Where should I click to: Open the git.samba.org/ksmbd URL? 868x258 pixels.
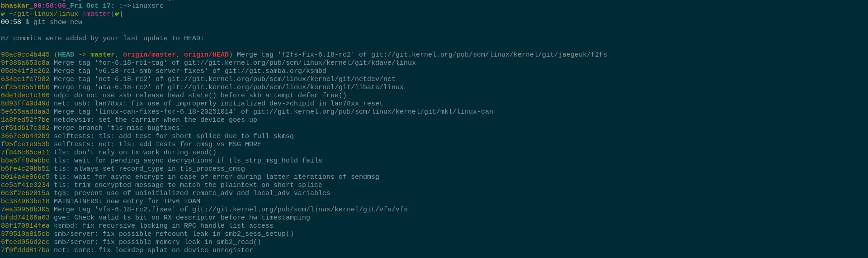(275, 71)
